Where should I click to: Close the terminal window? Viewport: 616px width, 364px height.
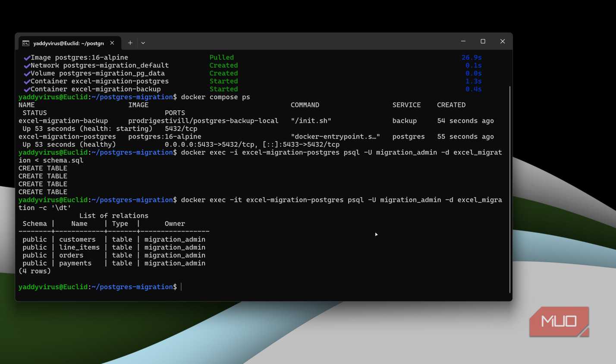point(503,41)
